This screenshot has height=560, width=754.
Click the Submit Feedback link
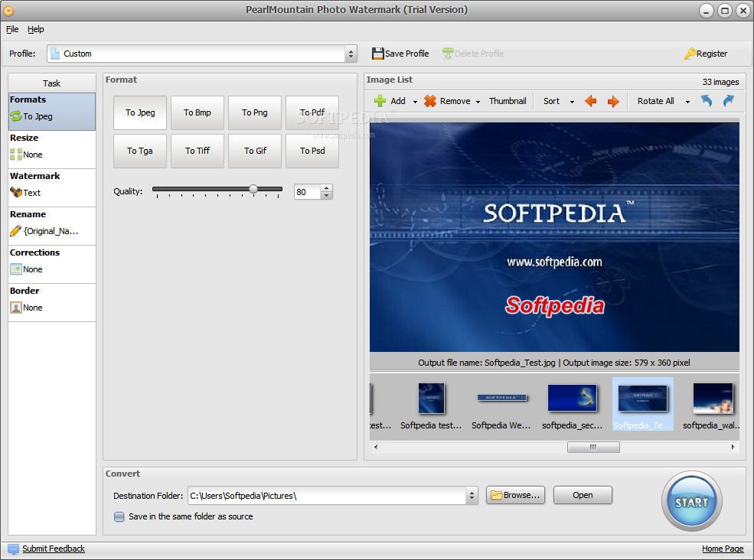[54, 549]
